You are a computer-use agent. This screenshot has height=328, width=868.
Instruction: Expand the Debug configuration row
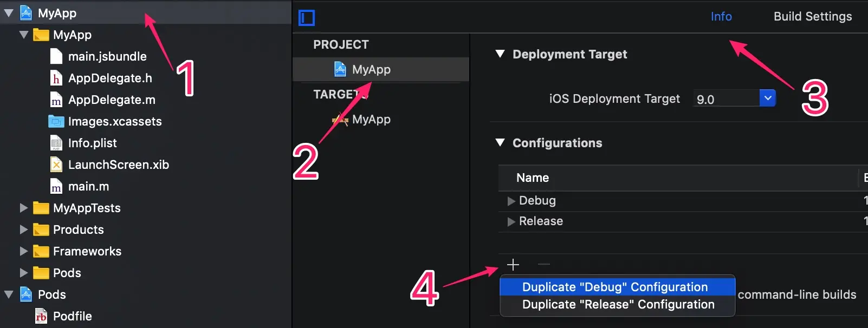(511, 201)
